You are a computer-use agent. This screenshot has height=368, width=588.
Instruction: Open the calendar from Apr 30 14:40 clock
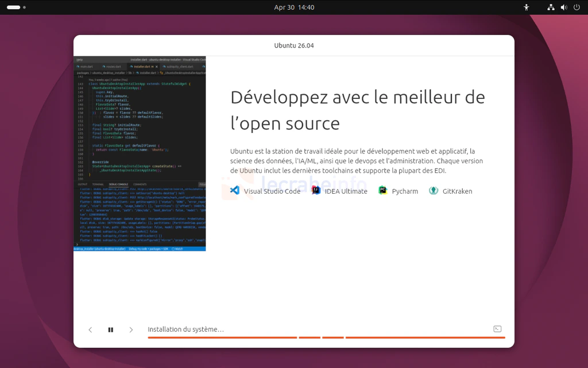point(294,7)
